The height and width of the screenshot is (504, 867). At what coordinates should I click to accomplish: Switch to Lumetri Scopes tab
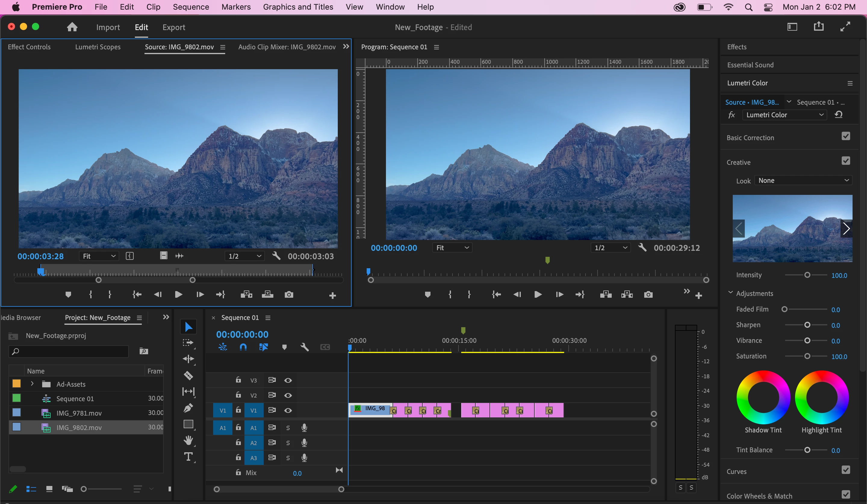pos(98,47)
